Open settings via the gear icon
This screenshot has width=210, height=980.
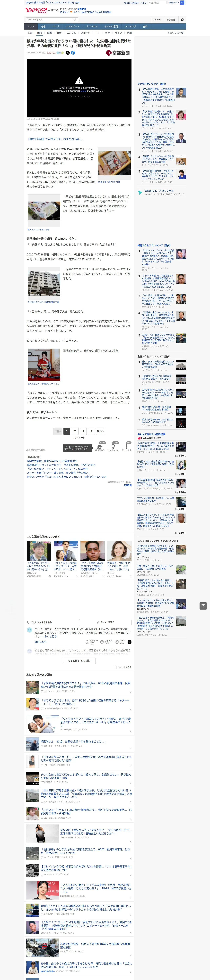coord(182,20)
